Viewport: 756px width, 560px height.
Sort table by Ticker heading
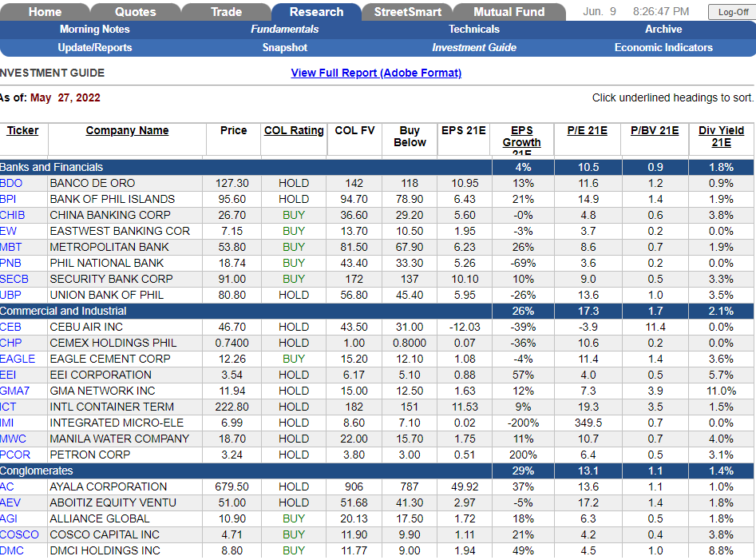(x=22, y=130)
